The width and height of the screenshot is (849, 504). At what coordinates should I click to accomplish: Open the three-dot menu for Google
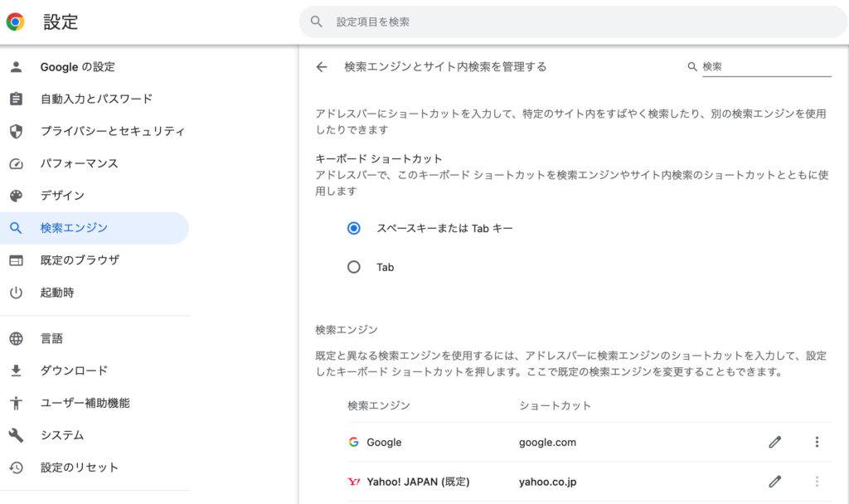(x=817, y=442)
